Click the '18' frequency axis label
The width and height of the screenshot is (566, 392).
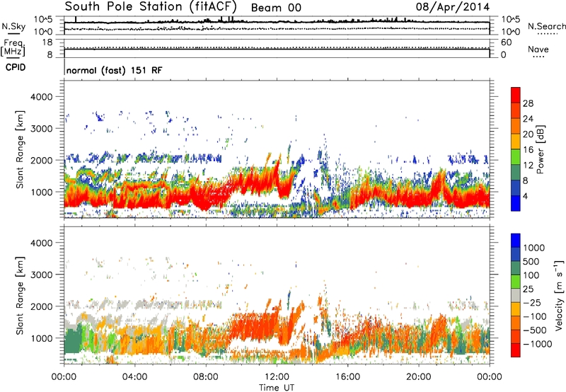click(47, 42)
